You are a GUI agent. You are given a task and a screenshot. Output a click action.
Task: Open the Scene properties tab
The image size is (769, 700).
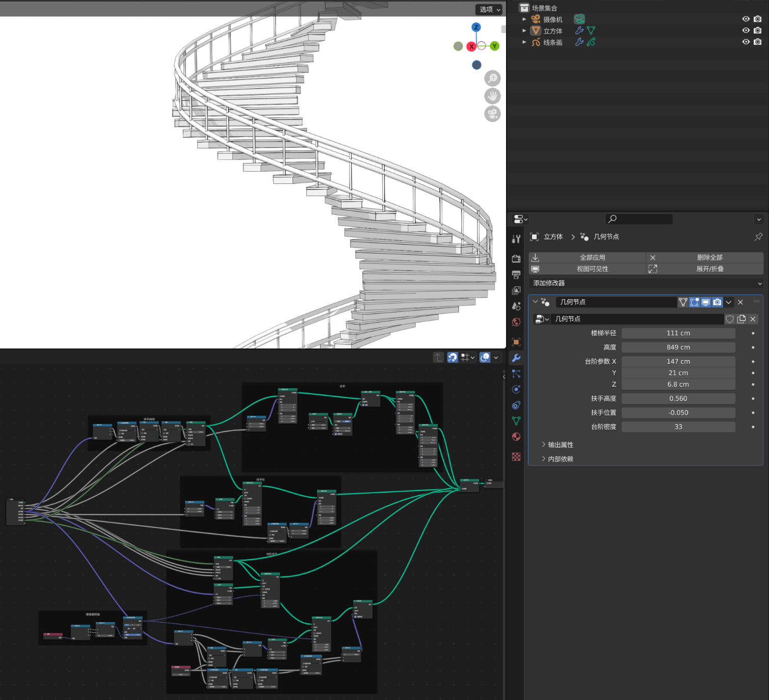(516, 306)
